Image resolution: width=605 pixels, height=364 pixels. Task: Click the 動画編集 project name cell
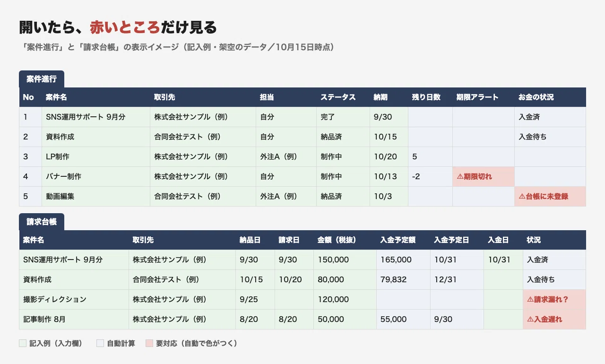coord(96,197)
